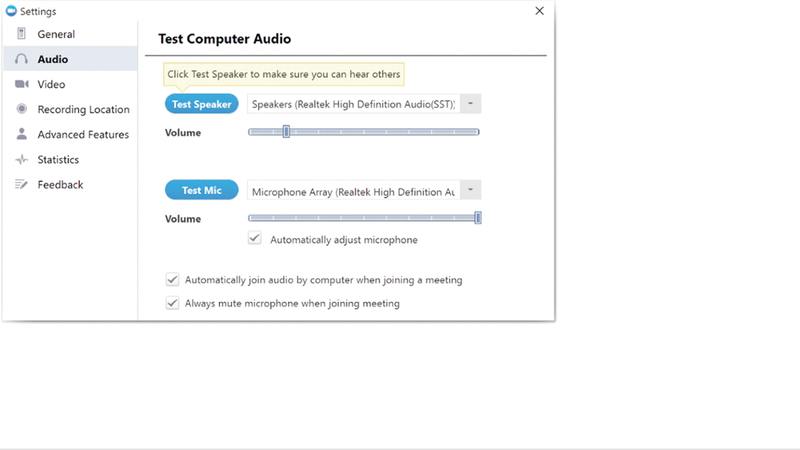The image size is (800, 450).
Task: Click the Speakers Realtek device selection box
Action: pyautogui.click(x=353, y=104)
